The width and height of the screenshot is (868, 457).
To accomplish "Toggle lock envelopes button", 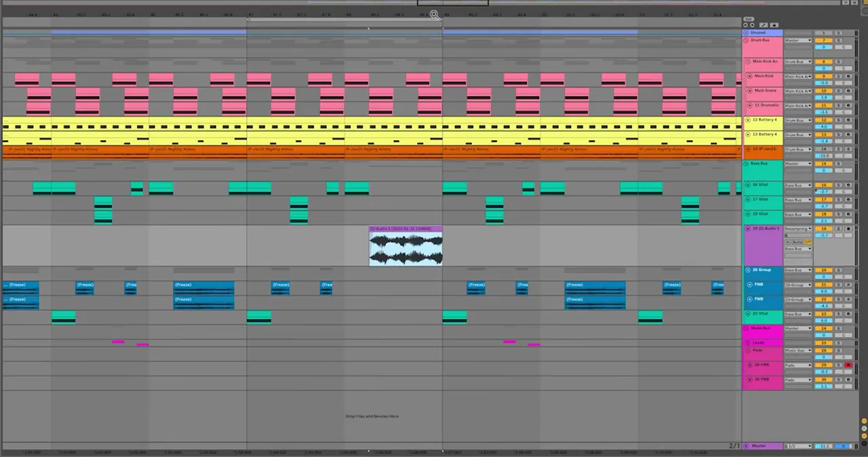I will pos(774,25).
